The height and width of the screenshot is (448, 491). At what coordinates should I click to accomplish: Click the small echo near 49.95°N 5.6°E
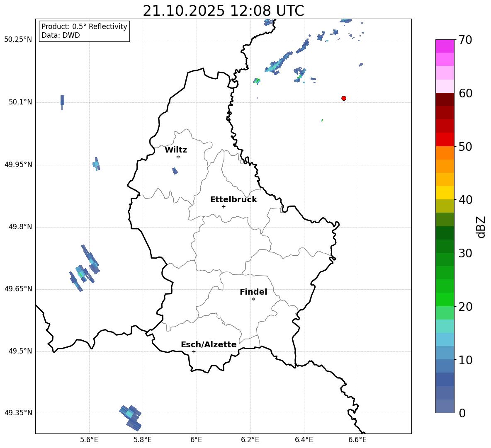(97, 164)
